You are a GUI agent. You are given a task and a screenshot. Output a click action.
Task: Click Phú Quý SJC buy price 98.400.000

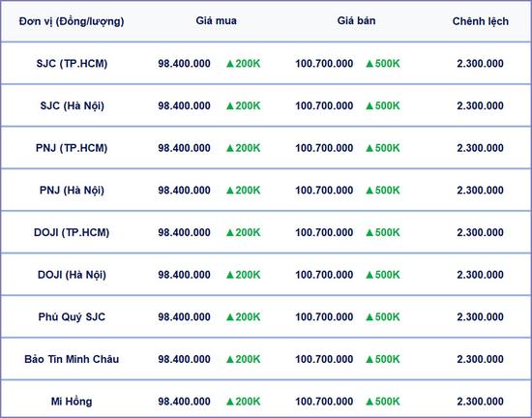pyautogui.click(x=184, y=317)
